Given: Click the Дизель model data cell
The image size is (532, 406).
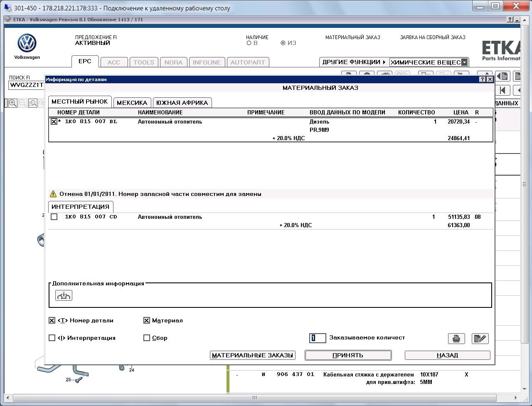Looking at the screenshot, I should [320, 122].
